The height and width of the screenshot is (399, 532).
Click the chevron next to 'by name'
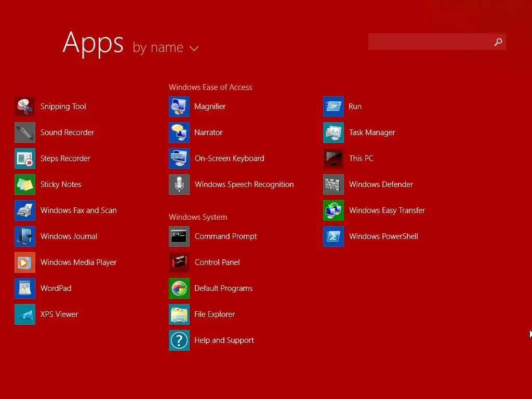tap(194, 48)
